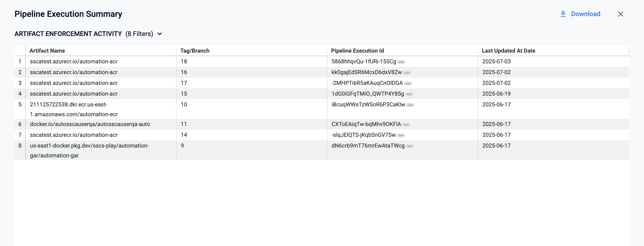Expand ellipsis next to kk0gajEdSR6McxD6dxV8Zw
Image resolution: width=644 pixels, height=246 pixels.
coord(407,73)
